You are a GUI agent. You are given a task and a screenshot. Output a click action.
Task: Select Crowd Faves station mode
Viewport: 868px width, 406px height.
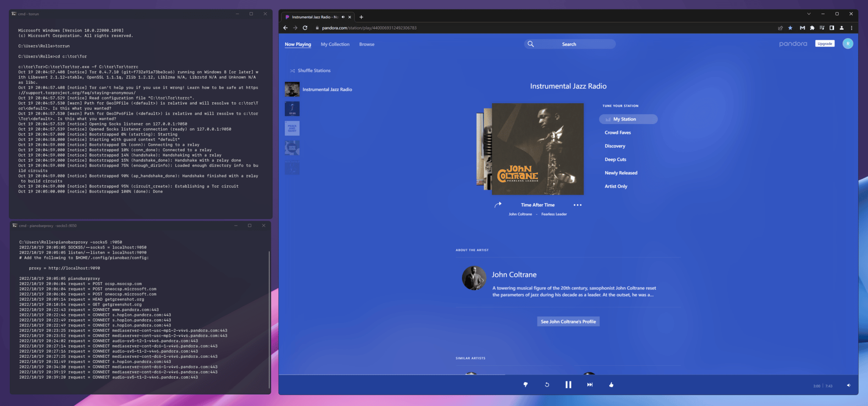[x=618, y=133]
